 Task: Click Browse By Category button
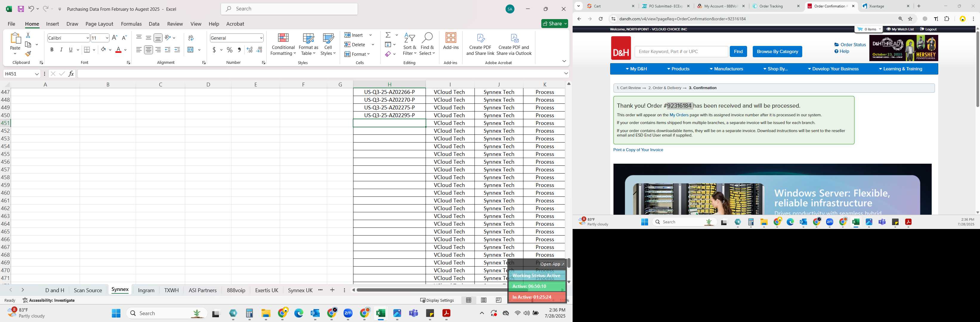pos(777,52)
